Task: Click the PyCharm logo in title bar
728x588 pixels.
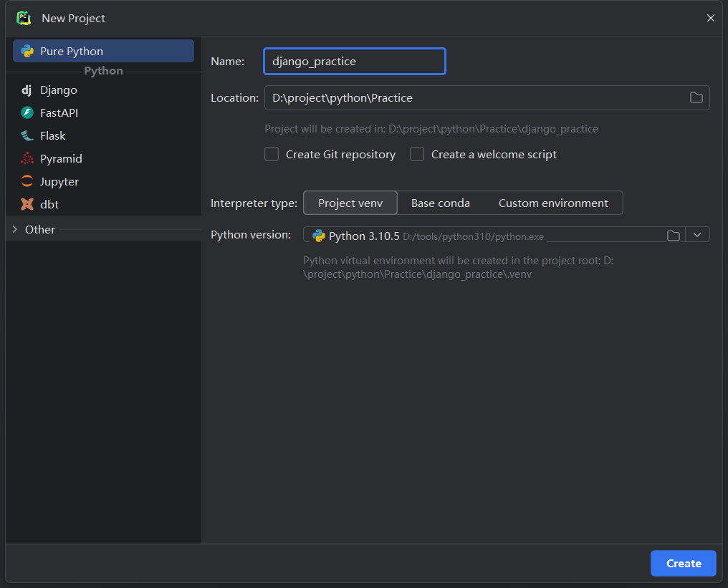Action: coord(24,18)
